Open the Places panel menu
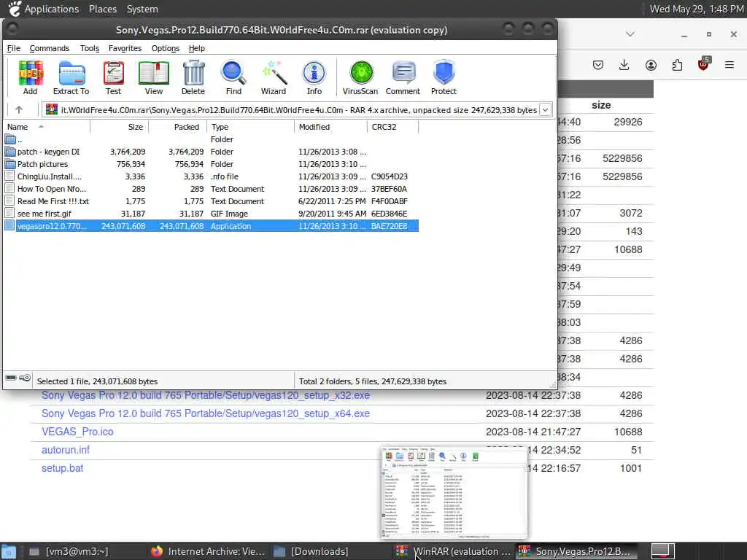Viewport: 747px width, 560px height. (102, 9)
